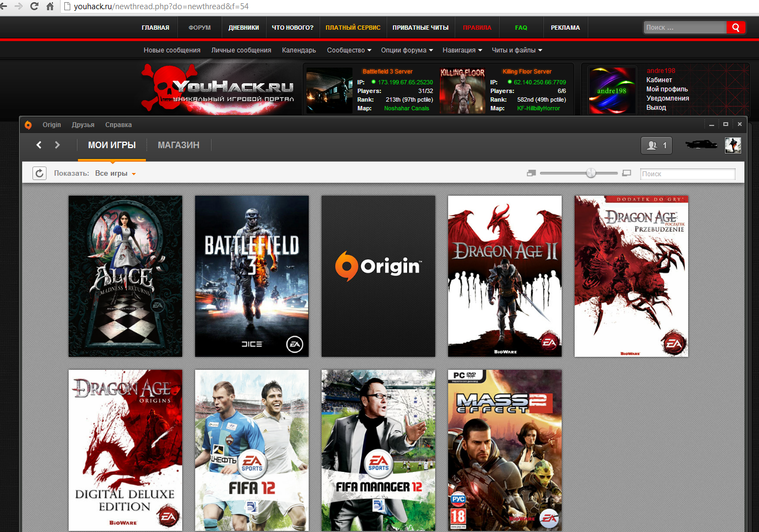This screenshot has height=532, width=759.
Task: Click in the forum Поиск search field
Action: (685, 28)
